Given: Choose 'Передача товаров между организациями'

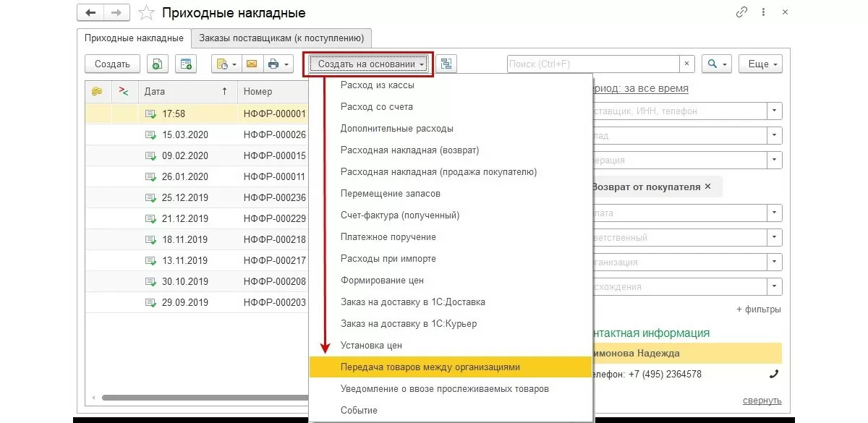Looking at the screenshot, I should coord(451,367).
